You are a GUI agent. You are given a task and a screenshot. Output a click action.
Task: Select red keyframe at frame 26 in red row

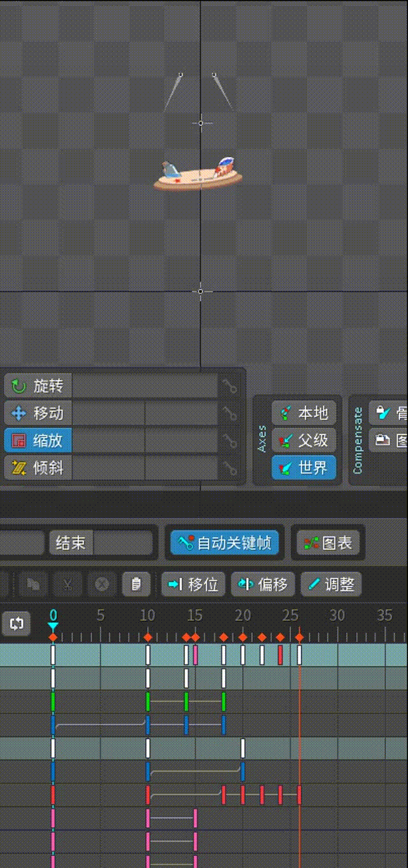tap(299, 795)
